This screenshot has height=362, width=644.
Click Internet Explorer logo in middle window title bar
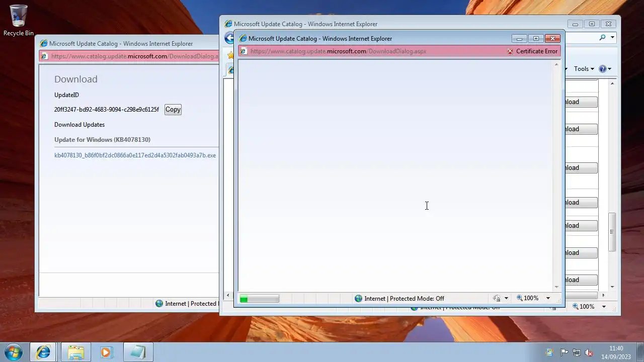point(228,24)
